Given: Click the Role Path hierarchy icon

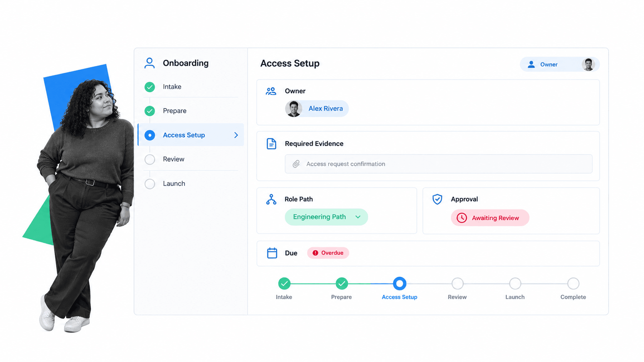Looking at the screenshot, I should tap(271, 199).
